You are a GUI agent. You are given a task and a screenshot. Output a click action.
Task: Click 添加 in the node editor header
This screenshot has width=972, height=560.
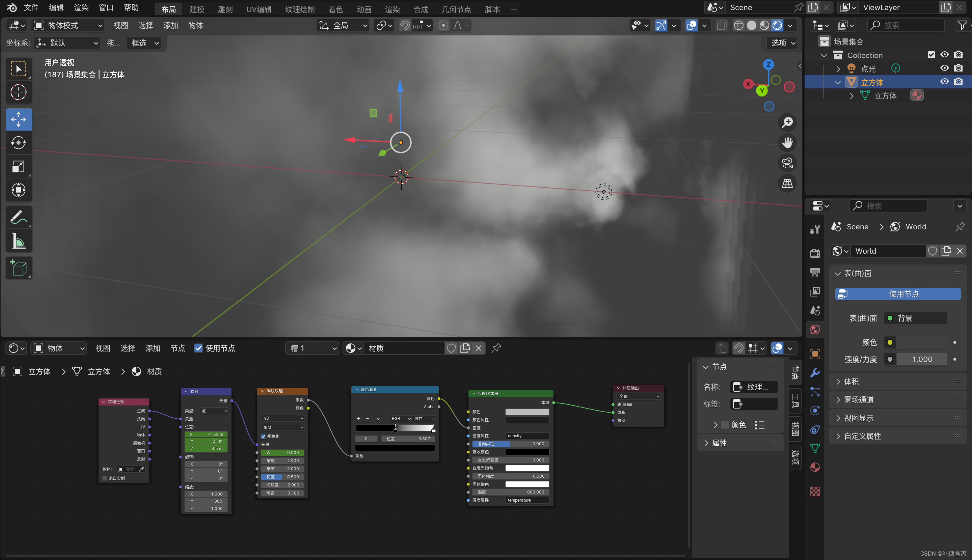coord(152,348)
